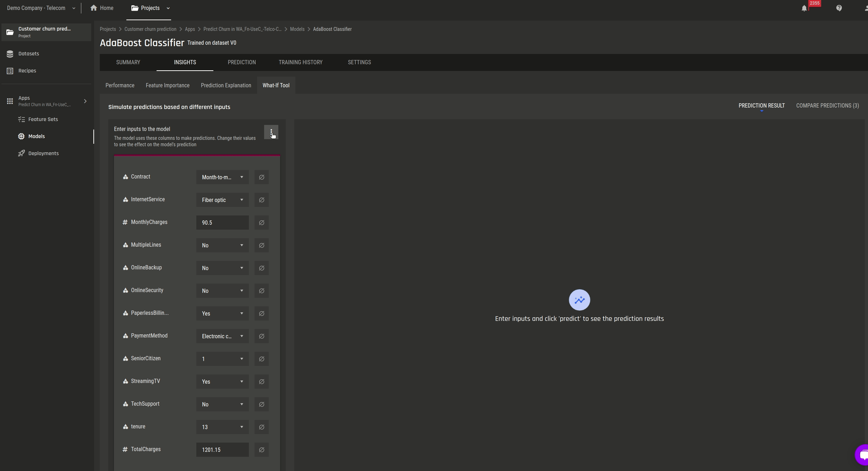The width and height of the screenshot is (868, 471).
Task: Click the edit icon next to MonthlyCharges
Action: pos(261,222)
